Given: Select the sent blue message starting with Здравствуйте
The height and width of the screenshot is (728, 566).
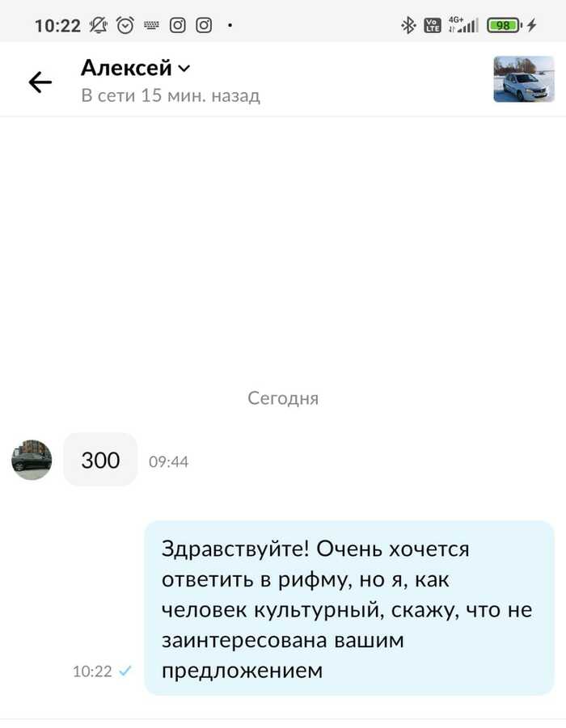Looking at the screenshot, I should (x=349, y=608).
